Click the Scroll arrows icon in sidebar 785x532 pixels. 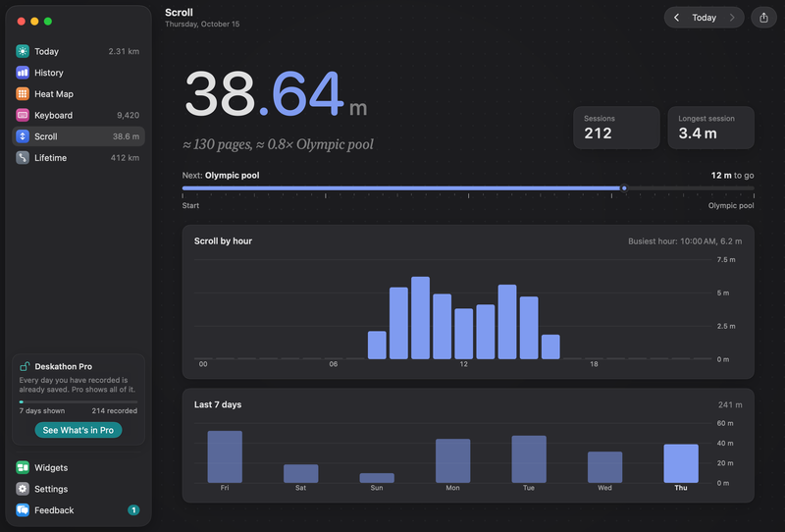[23, 136]
